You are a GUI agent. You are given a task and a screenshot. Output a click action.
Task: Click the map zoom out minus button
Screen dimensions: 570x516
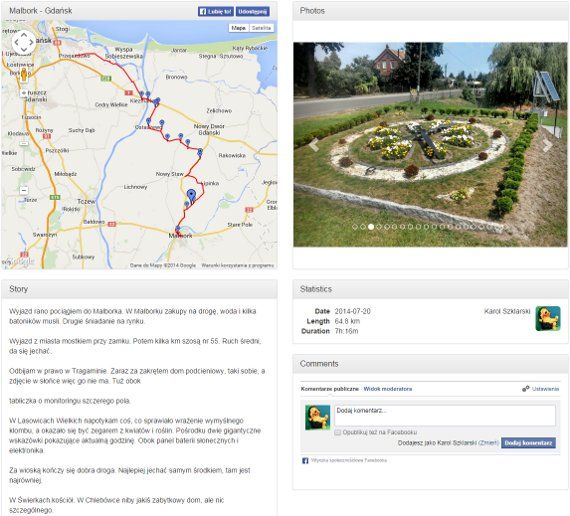tap(24, 190)
